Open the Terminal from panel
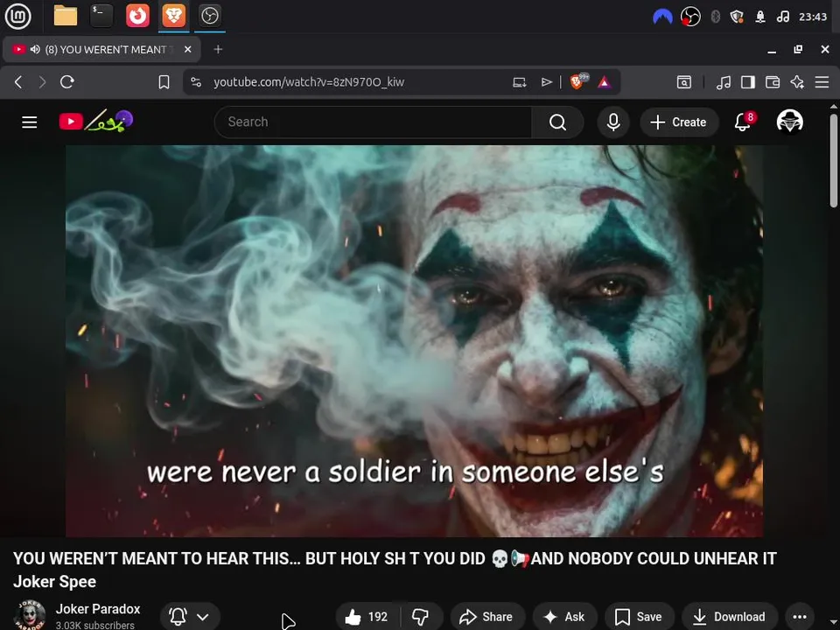 point(101,16)
